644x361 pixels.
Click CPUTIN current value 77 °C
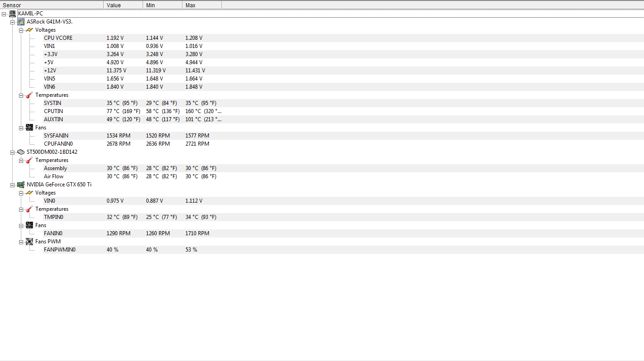(123, 111)
